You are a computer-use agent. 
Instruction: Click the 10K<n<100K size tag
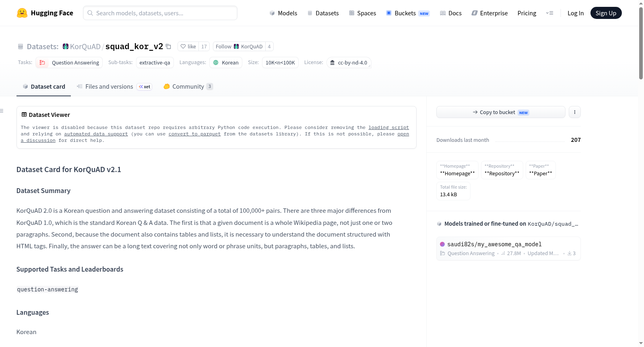coord(280,62)
